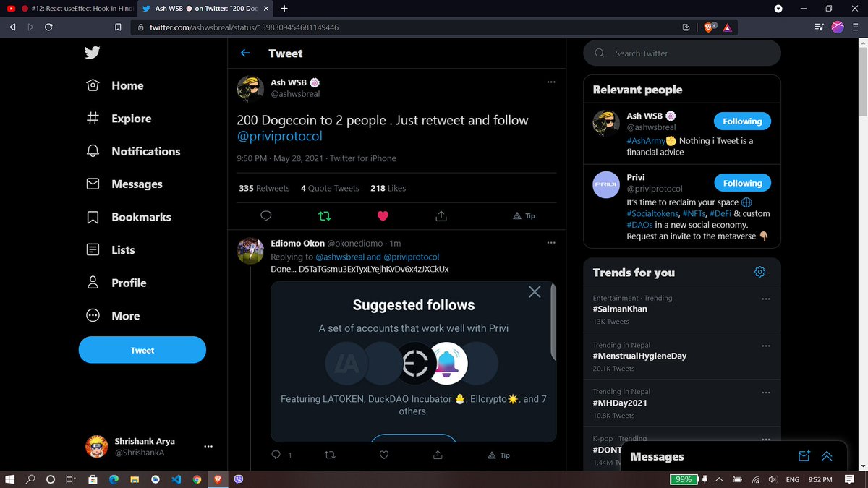
Task: Bookmark this page in the address bar
Action: tap(118, 27)
